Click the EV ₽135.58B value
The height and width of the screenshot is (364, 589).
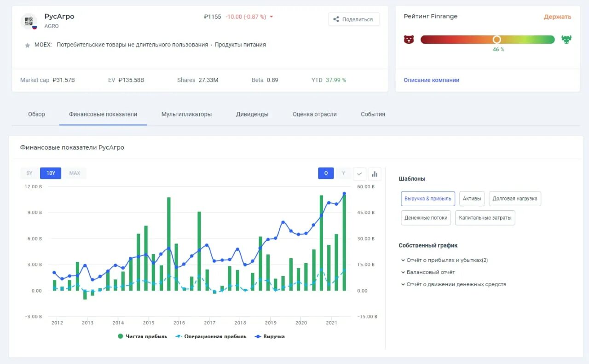point(131,80)
